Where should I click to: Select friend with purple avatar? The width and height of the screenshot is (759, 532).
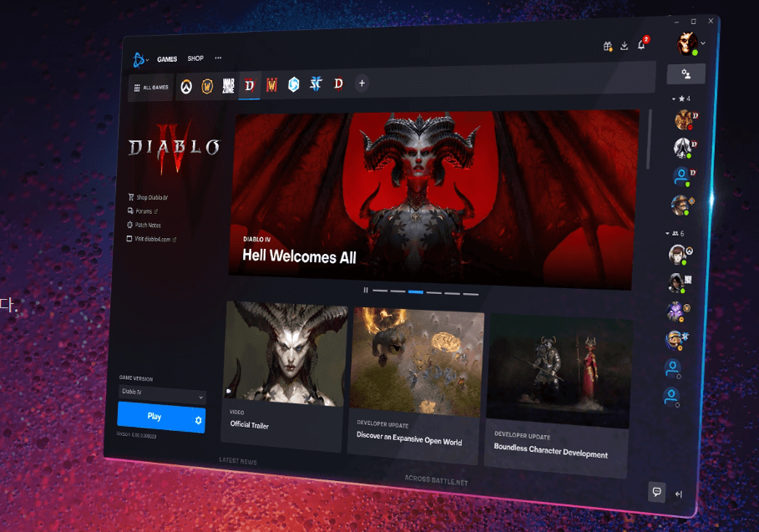coord(676,312)
